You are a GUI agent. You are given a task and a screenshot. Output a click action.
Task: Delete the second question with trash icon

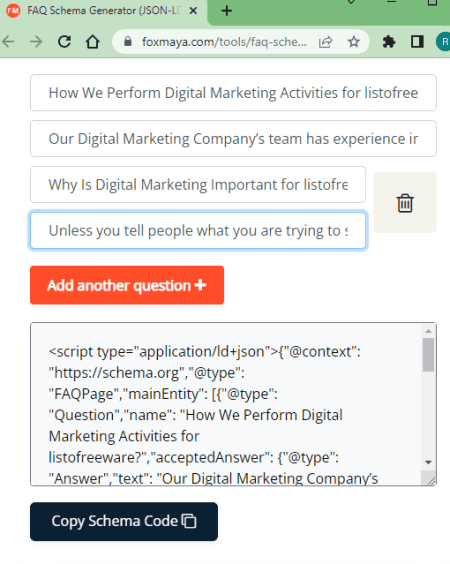pos(405,203)
